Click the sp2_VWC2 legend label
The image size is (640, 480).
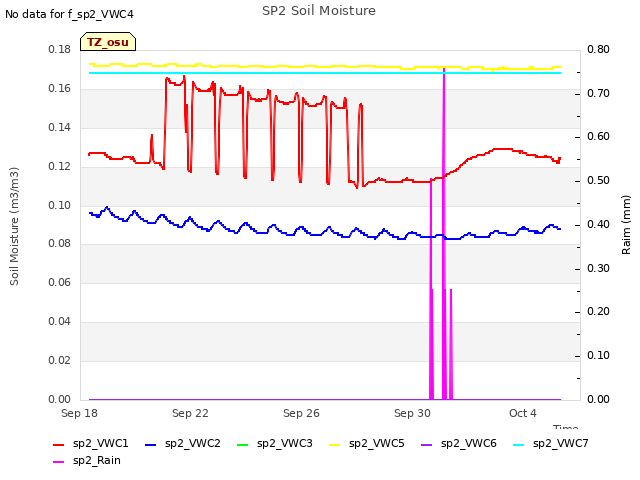click(193, 443)
